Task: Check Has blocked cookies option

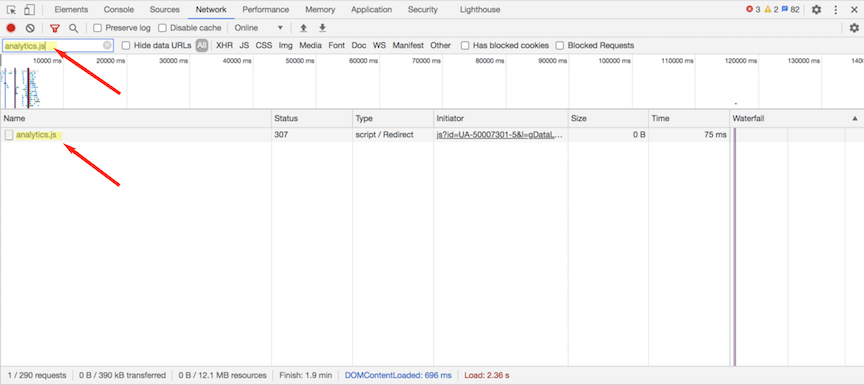Action: (x=465, y=45)
